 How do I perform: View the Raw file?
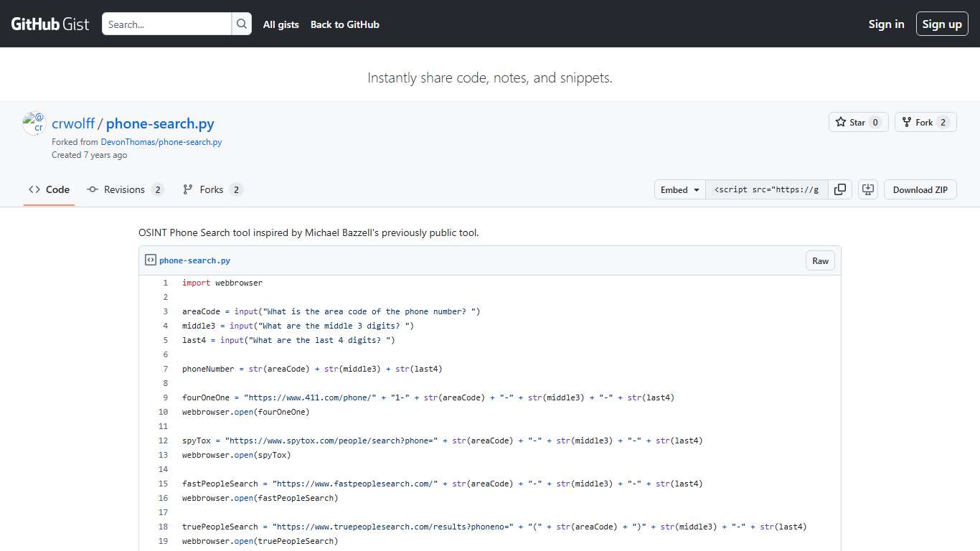[820, 260]
